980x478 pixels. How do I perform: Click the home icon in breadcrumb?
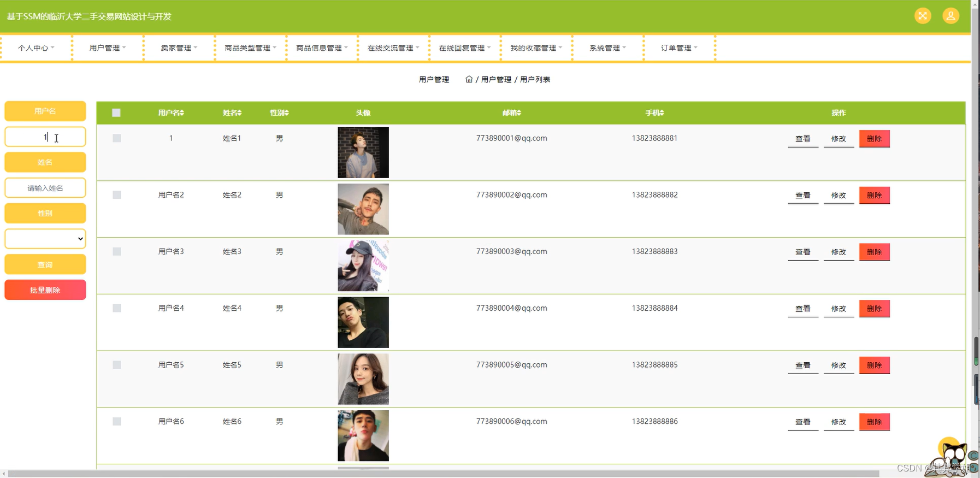point(469,79)
